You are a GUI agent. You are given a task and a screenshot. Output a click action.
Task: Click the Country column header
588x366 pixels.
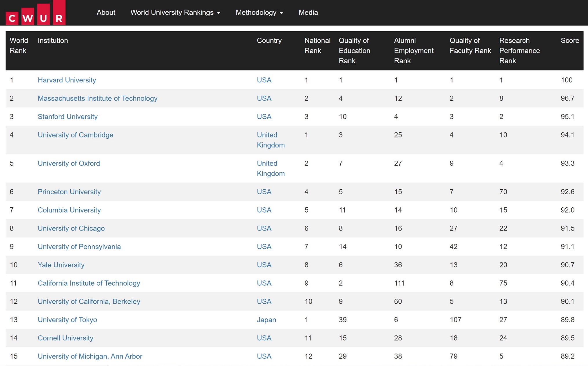click(x=269, y=41)
